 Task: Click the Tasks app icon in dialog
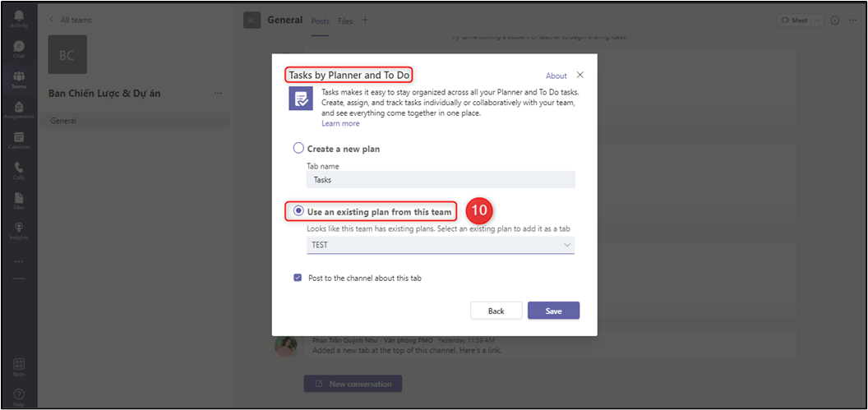tap(301, 99)
